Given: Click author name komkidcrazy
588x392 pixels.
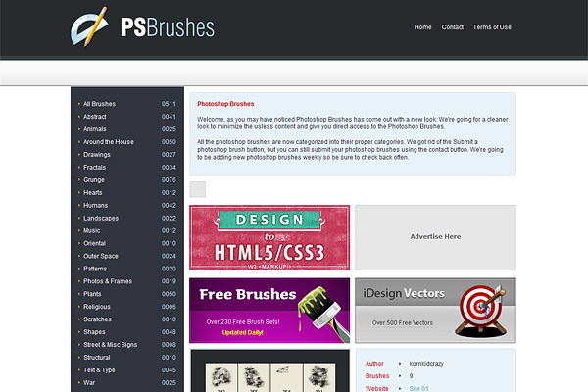Looking at the screenshot, I should (426, 364).
